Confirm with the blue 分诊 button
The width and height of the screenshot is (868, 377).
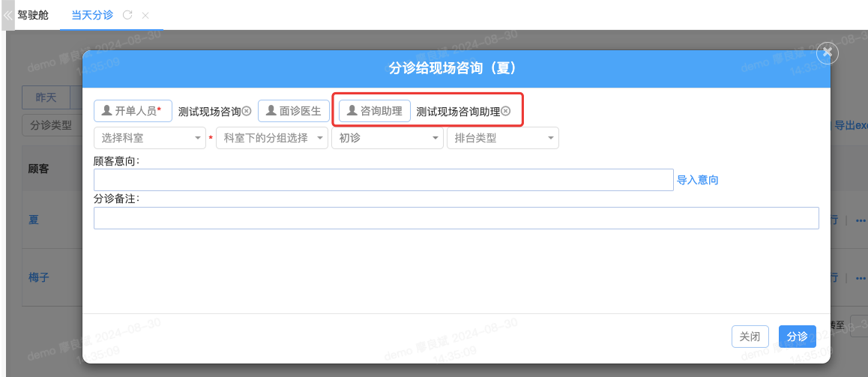tap(797, 337)
